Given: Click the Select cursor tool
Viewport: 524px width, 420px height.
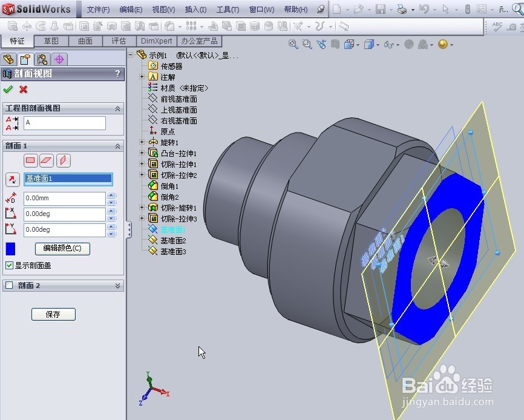Looking at the screenshot, I should pos(446,9).
